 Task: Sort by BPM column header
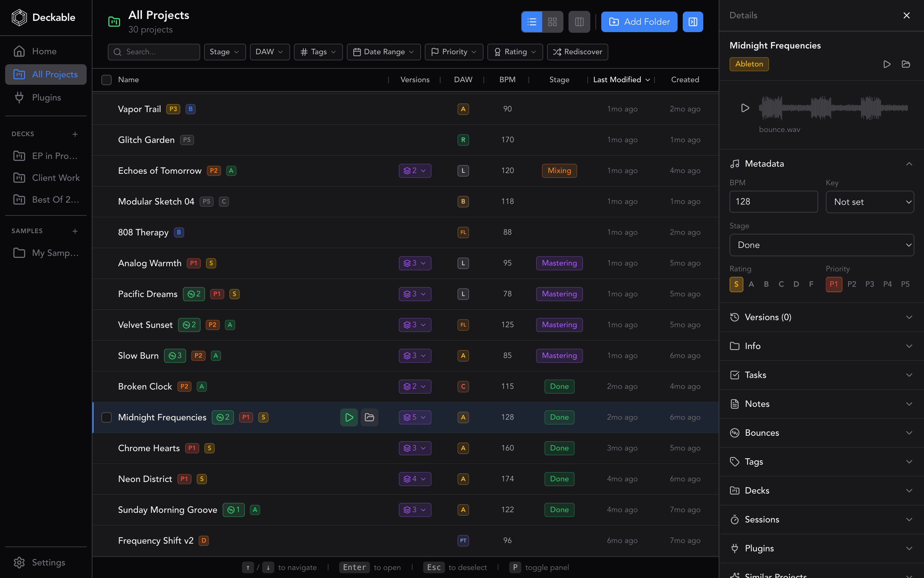(x=507, y=80)
